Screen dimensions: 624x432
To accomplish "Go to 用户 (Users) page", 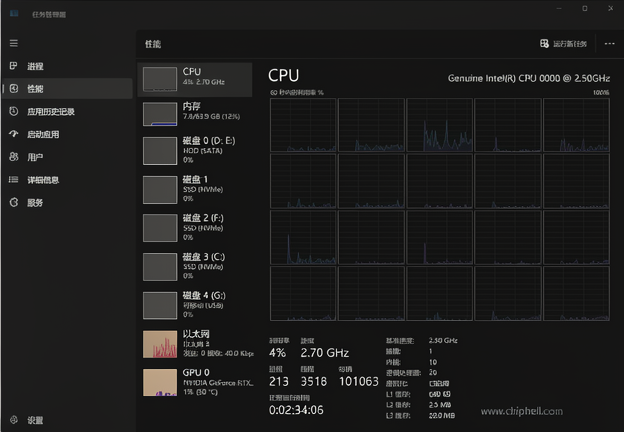I will coord(68,157).
